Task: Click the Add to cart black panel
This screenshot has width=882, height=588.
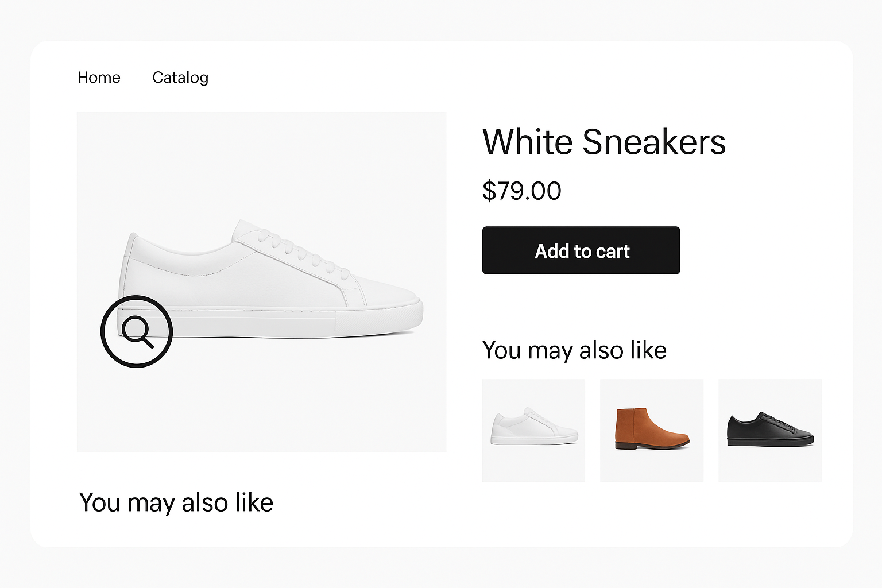Action: [x=581, y=250]
